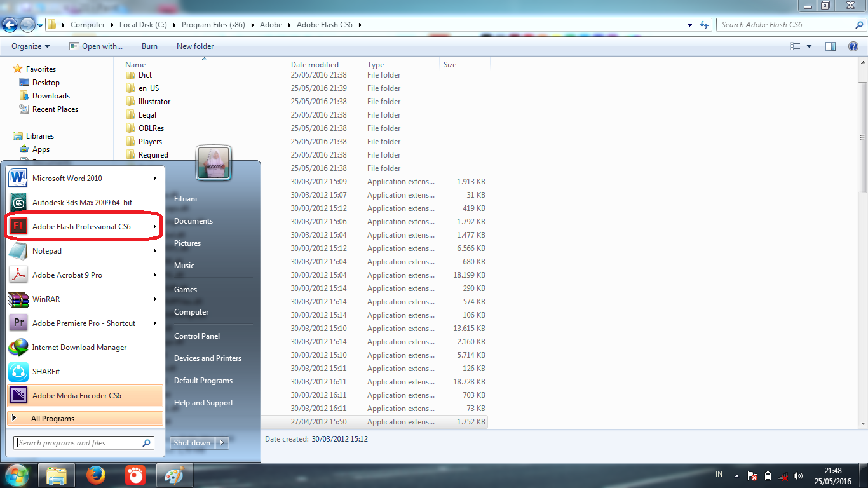Open Windows Explorer on the taskbar
This screenshot has width=868, height=488.
[x=57, y=475]
